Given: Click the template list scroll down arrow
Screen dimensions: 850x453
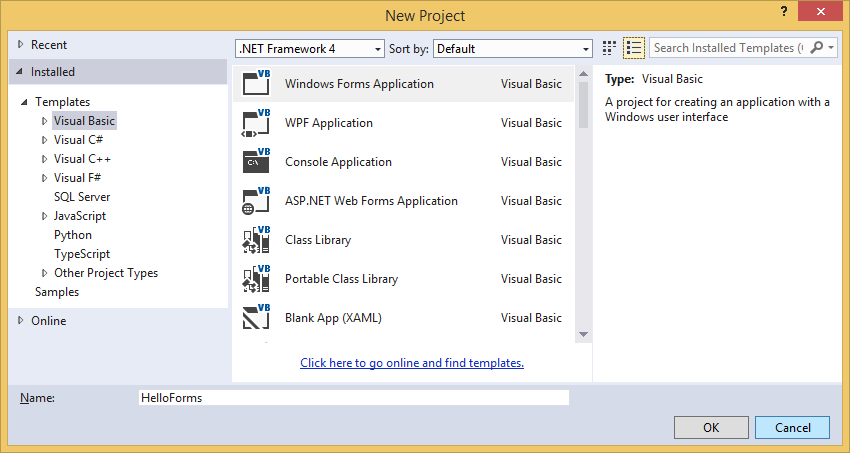Looking at the screenshot, I should (583, 334).
